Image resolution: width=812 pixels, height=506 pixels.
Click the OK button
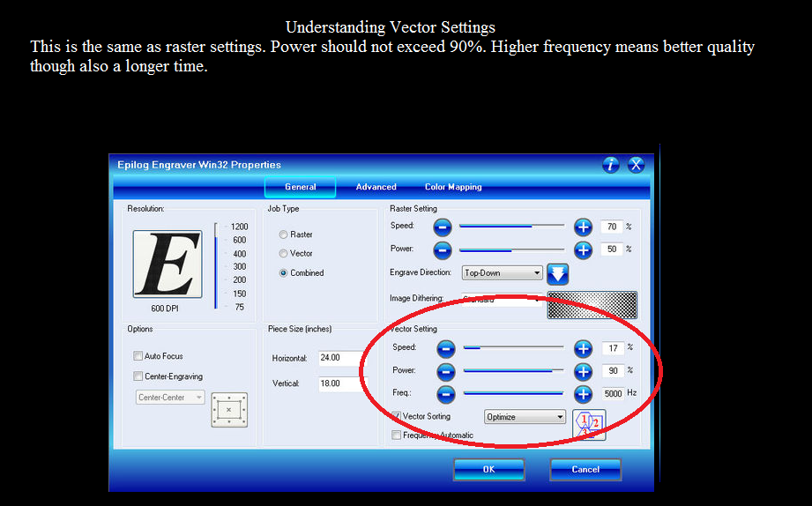(x=488, y=469)
